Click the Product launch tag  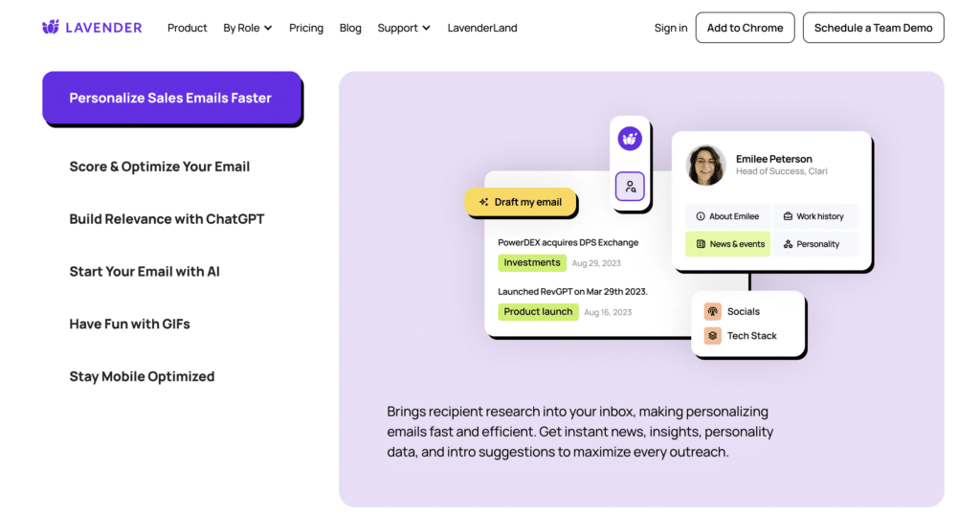[538, 311]
